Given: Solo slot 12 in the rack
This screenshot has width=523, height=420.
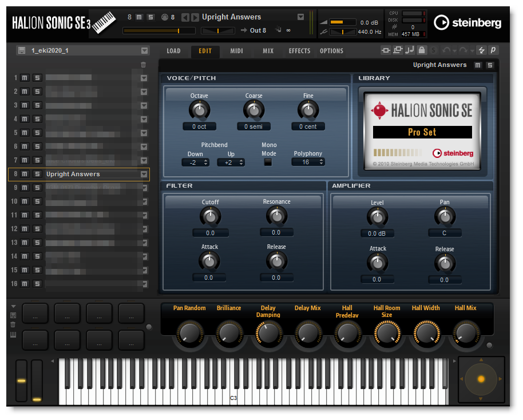Looking at the screenshot, I should pos(37,229).
